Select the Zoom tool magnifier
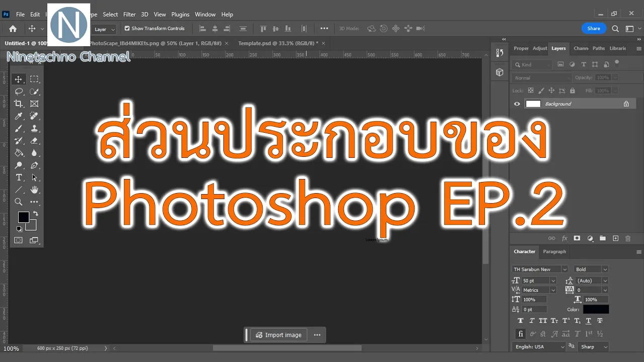This screenshot has height=362, width=644. (x=19, y=202)
